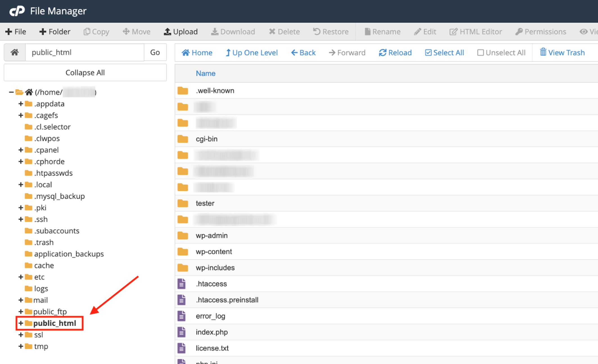Expand the .cpanel folder node
The image size is (598, 364).
[x=21, y=150]
